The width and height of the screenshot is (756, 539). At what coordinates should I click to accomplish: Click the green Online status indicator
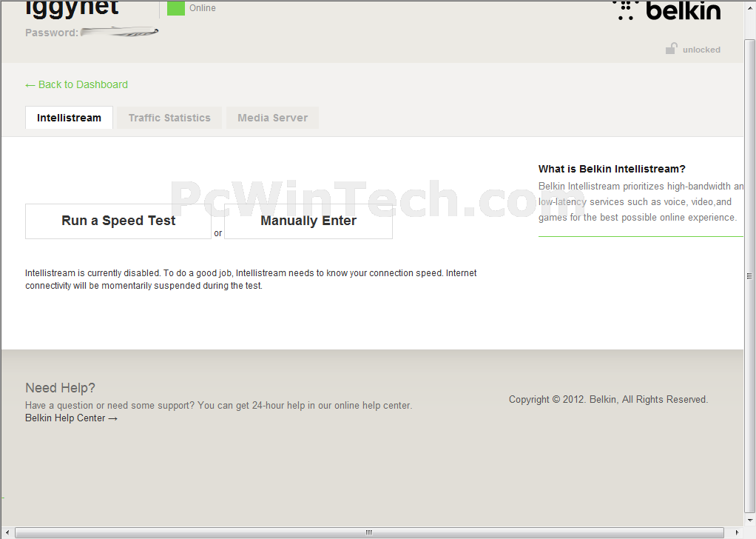point(176,8)
